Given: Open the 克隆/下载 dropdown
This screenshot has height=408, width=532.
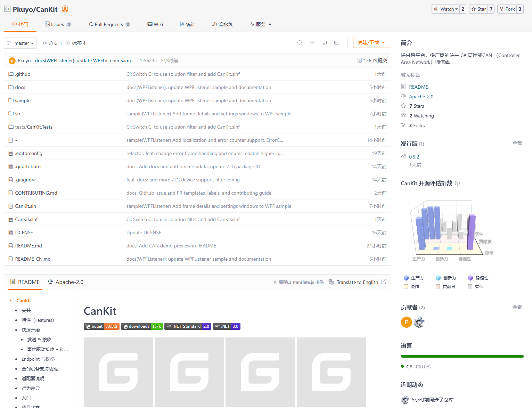Looking at the screenshot, I should click(372, 42).
